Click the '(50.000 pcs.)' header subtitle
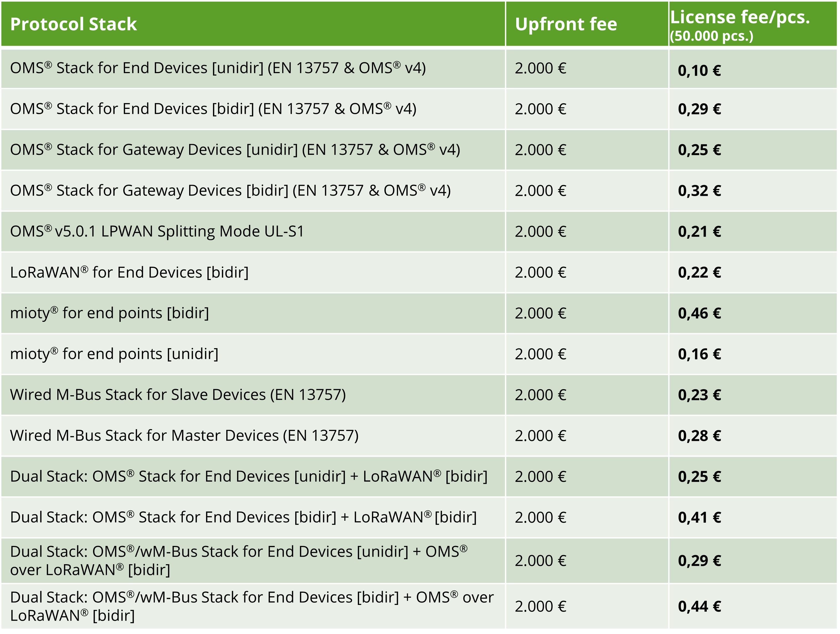 [712, 36]
